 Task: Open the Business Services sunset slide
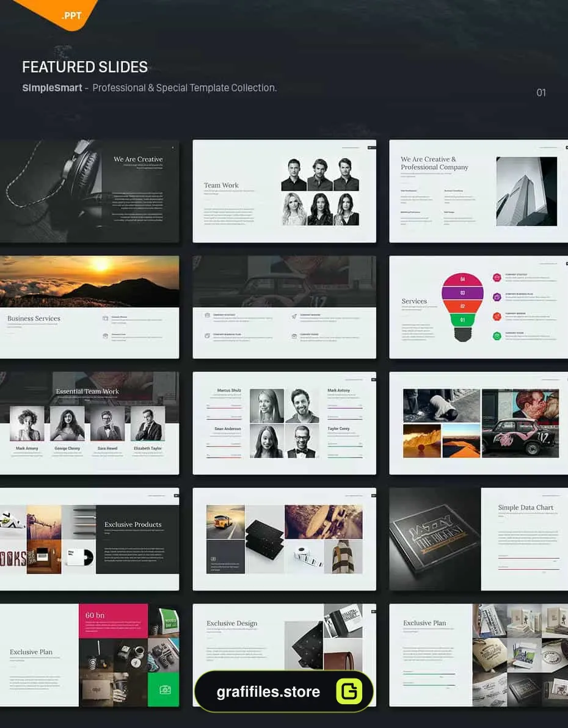[x=89, y=307]
